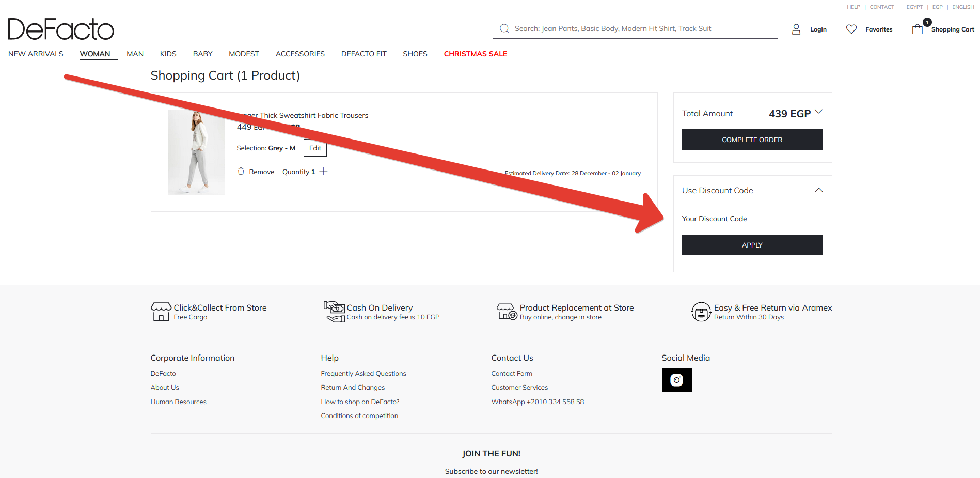Open the shopping bag icon
This screenshot has height=478, width=980.
point(918,29)
